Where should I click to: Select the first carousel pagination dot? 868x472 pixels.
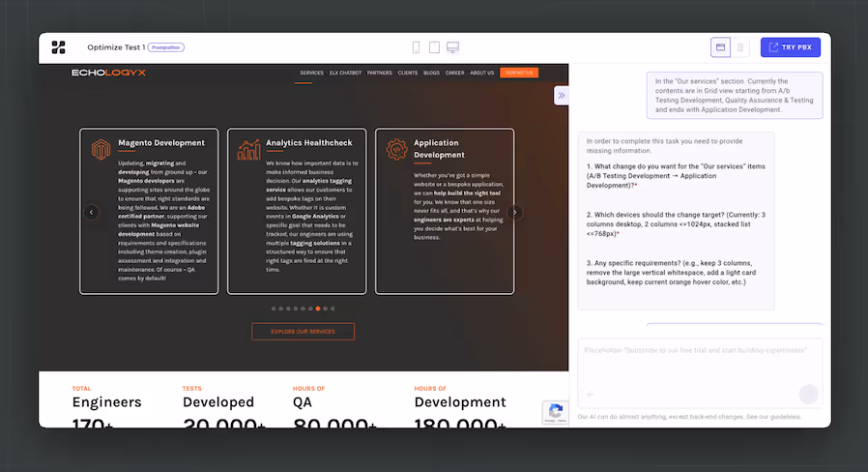[274, 309]
